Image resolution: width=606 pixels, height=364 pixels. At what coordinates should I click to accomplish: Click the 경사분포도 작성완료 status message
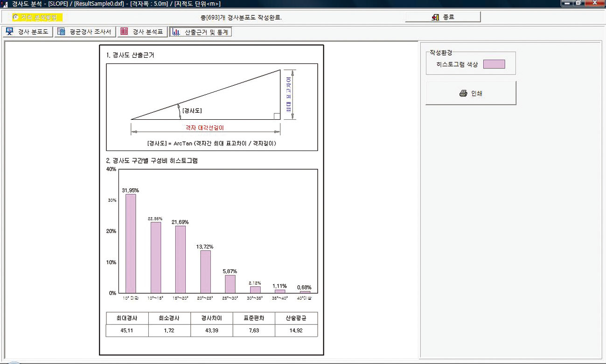[x=241, y=18]
